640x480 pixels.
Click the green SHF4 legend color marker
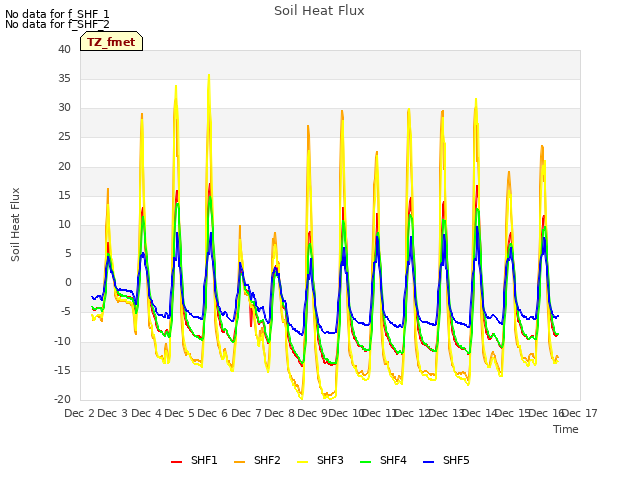(366, 461)
